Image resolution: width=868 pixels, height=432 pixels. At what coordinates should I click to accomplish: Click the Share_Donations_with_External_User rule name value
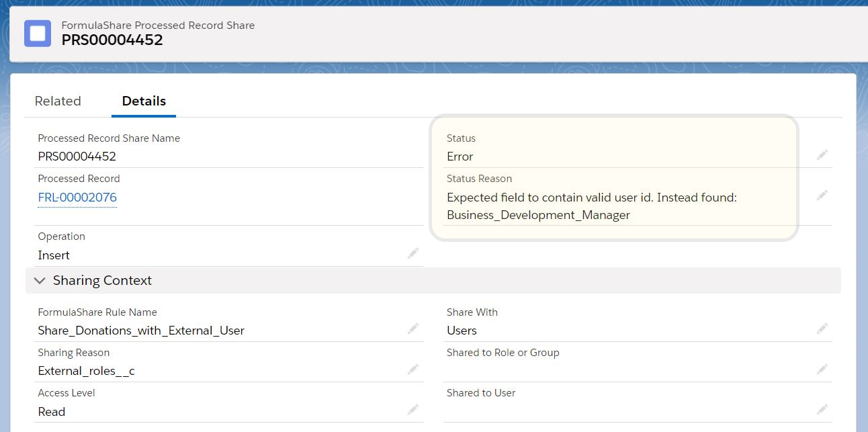[141, 331]
